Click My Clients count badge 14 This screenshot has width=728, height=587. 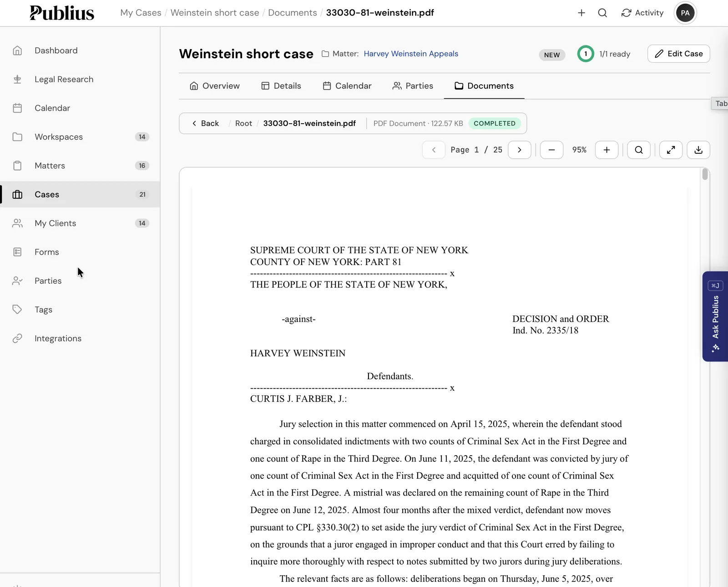[142, 223]
